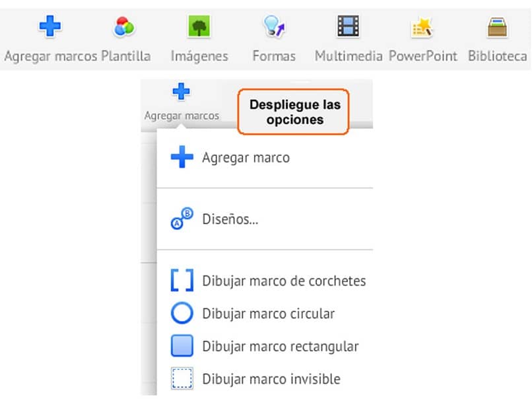Select Dibujar marco invisible option
The height and width of the screenshot is (399, 532).
[x=271, y=379]
